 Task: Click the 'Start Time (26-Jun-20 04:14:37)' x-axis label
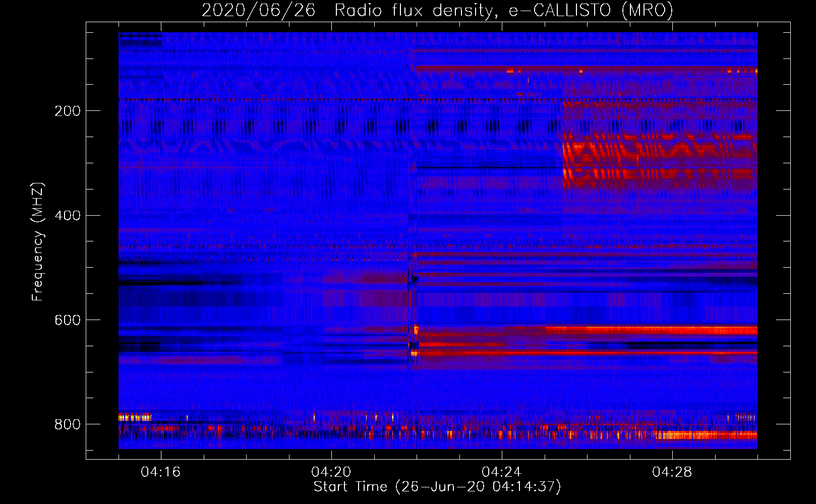[x=437, y=486]
